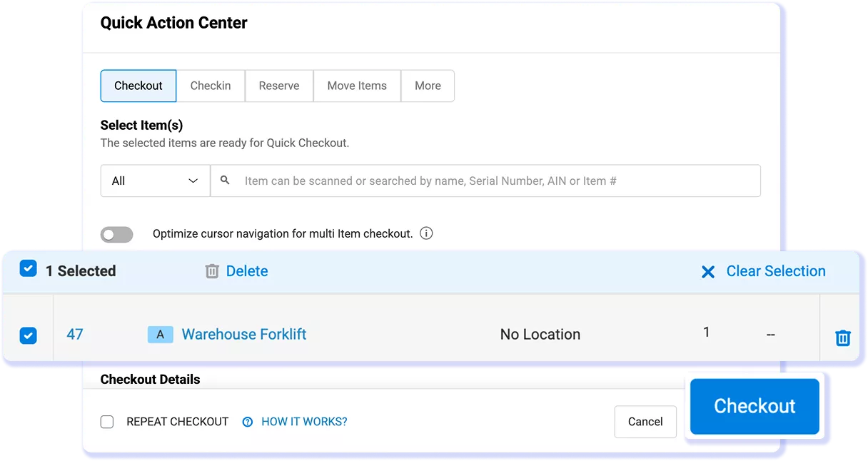
Task: Remove Warehouse Forklift with row trash icon
Action: point(843,338)
